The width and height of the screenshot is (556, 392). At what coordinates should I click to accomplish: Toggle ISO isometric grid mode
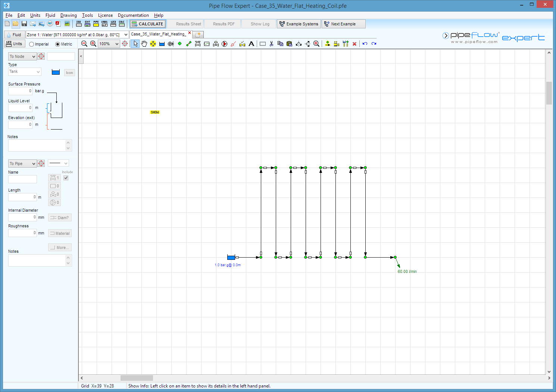tap(79, 24)
